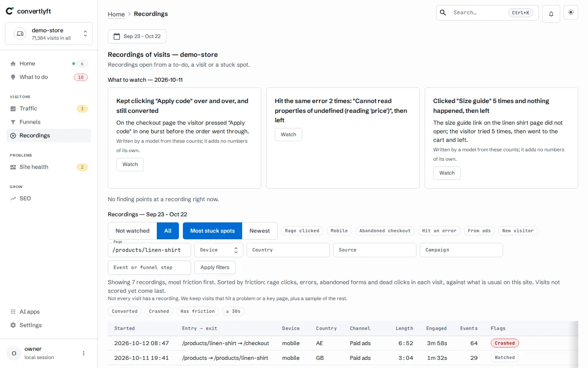The image size is (588, 368).
Task: Click the SEO trend icon
Action: (13, 199)
